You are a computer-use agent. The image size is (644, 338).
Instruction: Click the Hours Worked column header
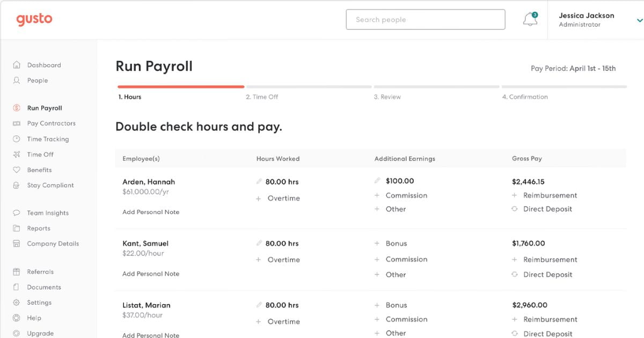pyautogui.click(x=278, y=159)
